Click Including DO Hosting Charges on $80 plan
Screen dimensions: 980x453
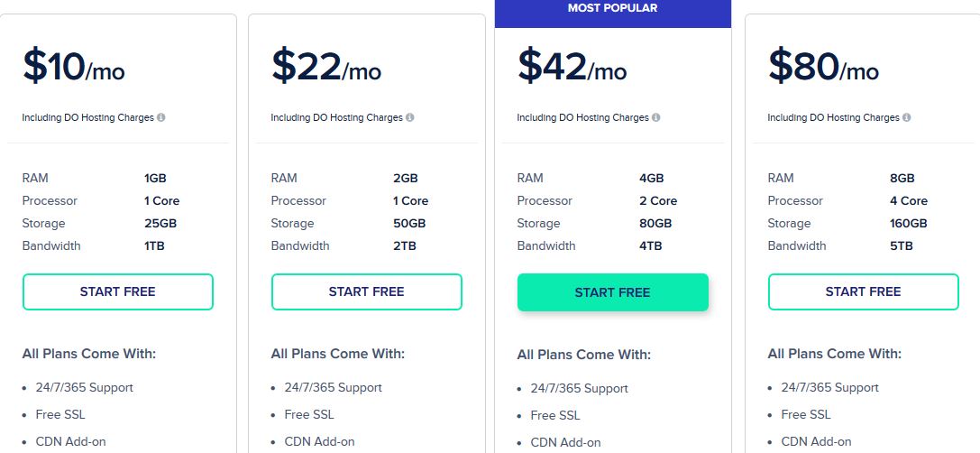coord(834,117)
